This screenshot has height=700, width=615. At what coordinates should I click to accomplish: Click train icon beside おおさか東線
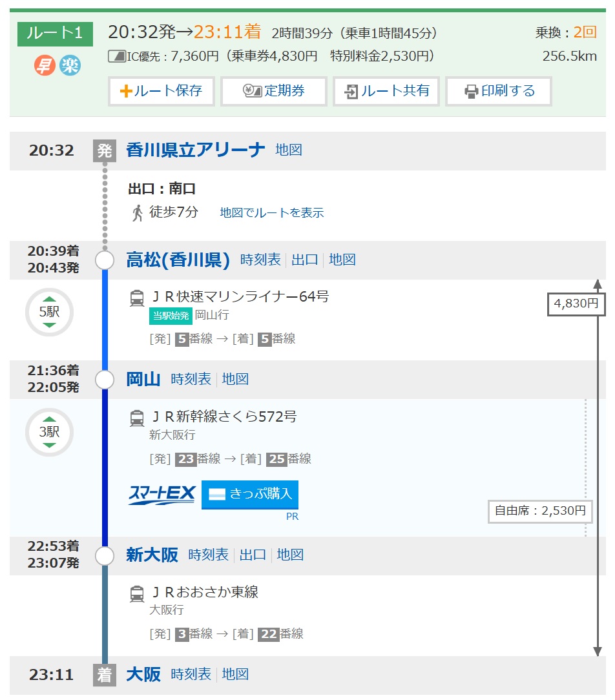(x=137, y=593)
